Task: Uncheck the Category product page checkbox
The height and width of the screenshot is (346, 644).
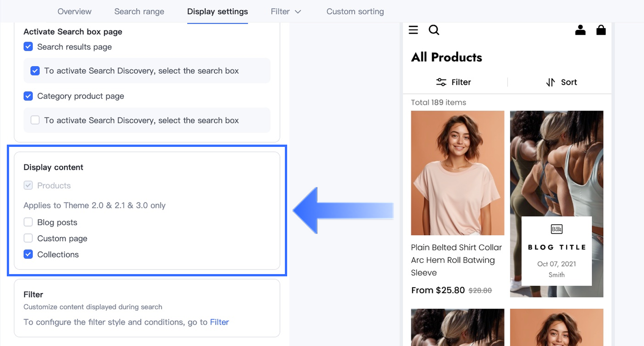Action: 28,96
